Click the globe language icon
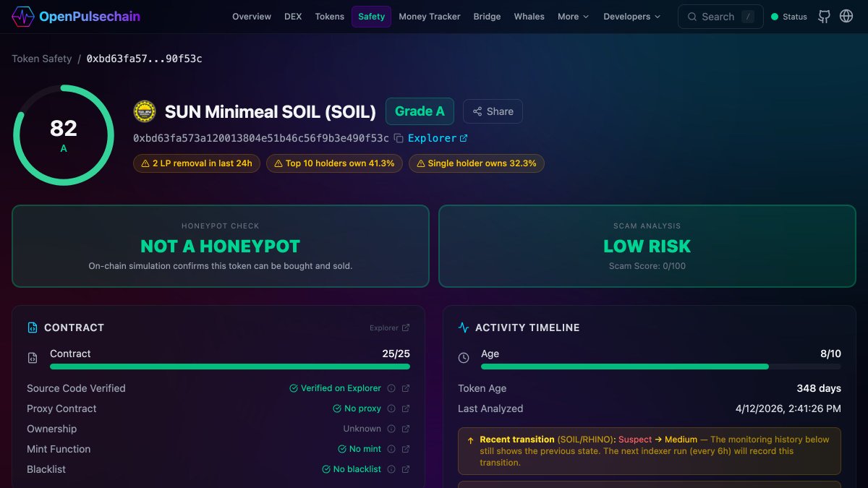The width and height of the screenshot is (868, 488). 846,16
